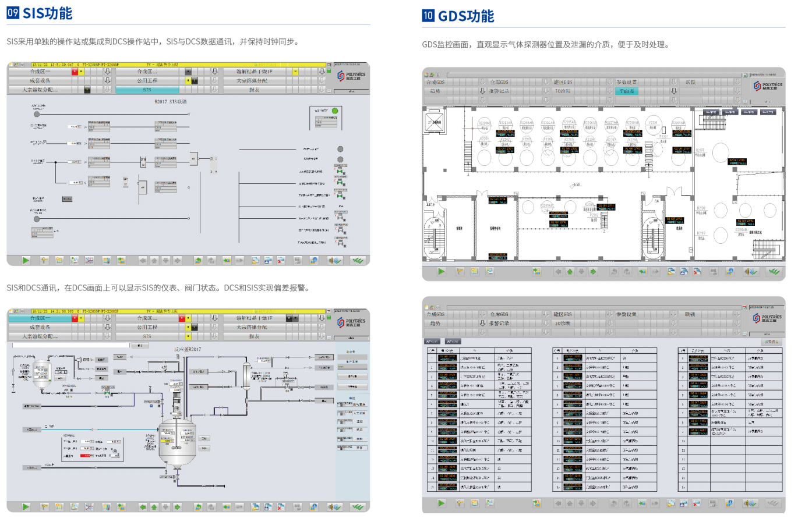Click speaker alarm icon in R2017 reactor toolbar
The height and width of the screenshot is (522, 812).
pyautogui.click(x=334, y=507)
